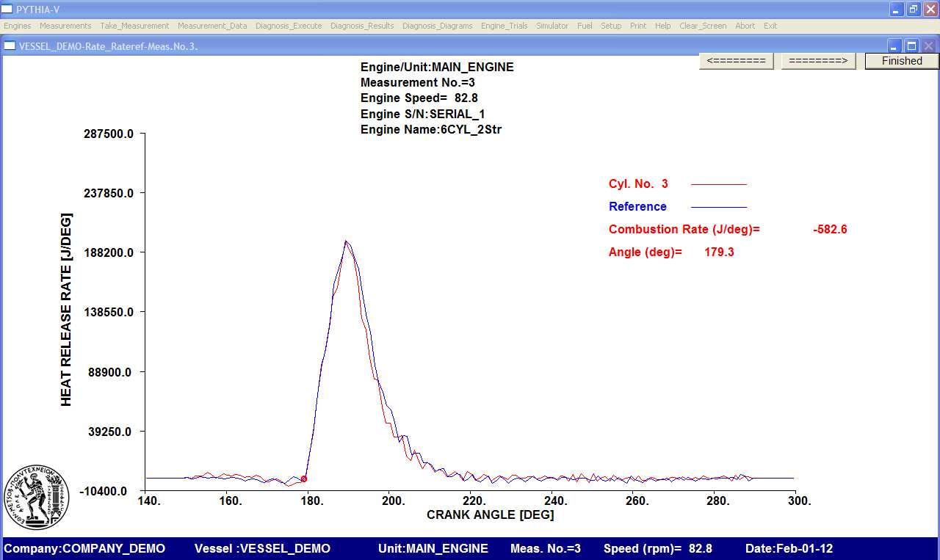This screenshot has width=940, height=560.
Task: Click the Finished button
Action: (902, 61)
